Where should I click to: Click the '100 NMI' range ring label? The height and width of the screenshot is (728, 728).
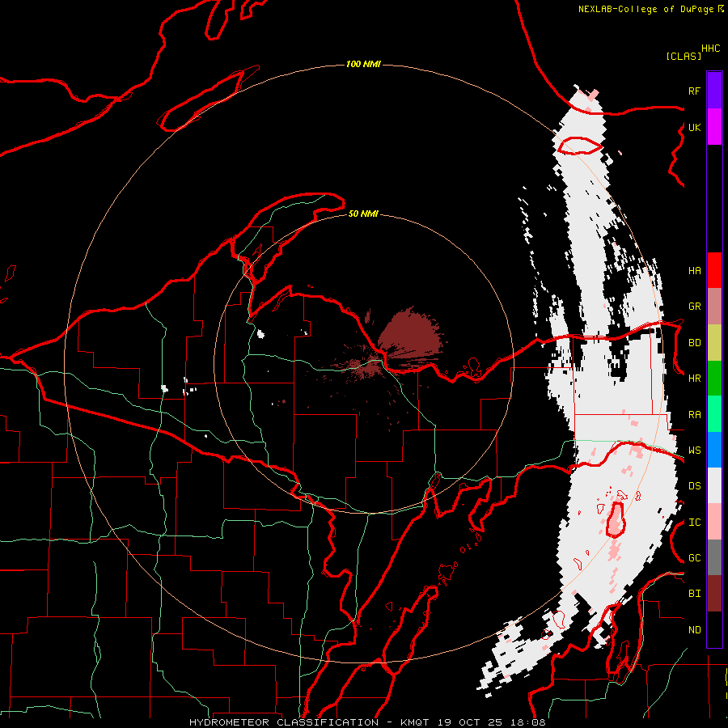point(363,64)
